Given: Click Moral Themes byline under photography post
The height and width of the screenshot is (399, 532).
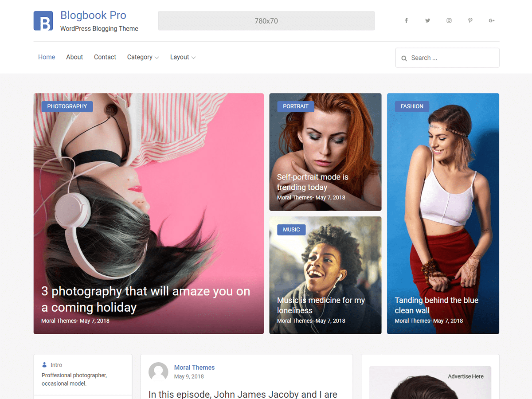Looking at the screenshot, I should pyautogui.click(x=59, y=321).
